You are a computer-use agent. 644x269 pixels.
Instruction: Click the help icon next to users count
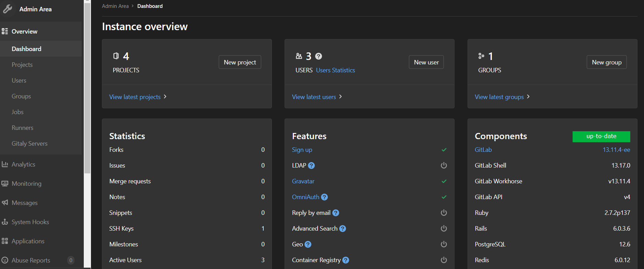point(319,56)
